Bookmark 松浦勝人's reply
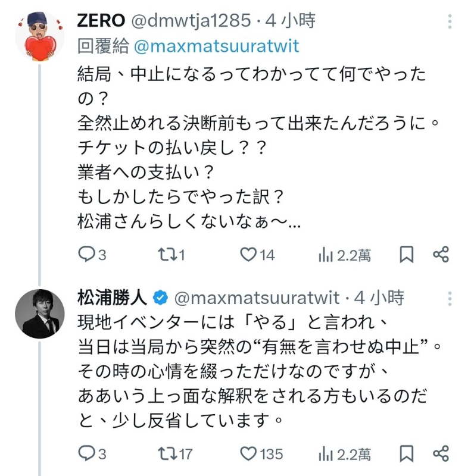 (x=406, y=453)
